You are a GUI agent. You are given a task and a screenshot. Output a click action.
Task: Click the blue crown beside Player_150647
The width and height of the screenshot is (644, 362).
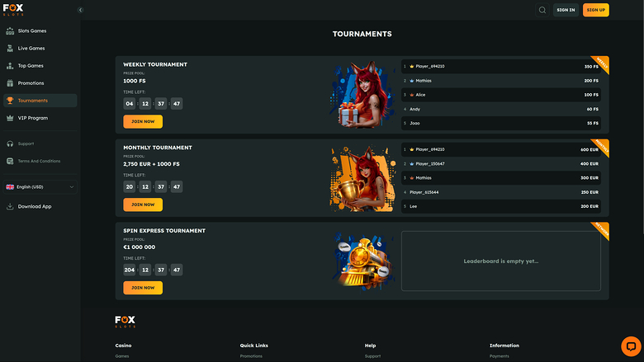(411, 163)
